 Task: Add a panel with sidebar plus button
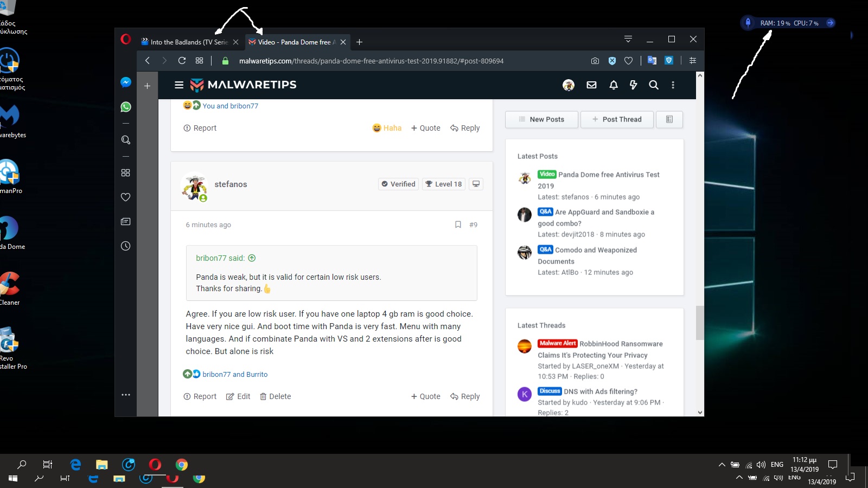147,86
